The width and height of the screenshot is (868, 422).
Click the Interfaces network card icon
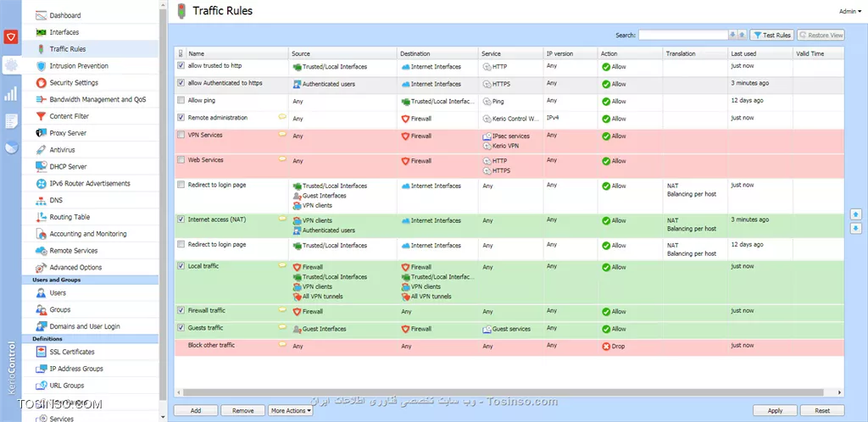(41, 32)
